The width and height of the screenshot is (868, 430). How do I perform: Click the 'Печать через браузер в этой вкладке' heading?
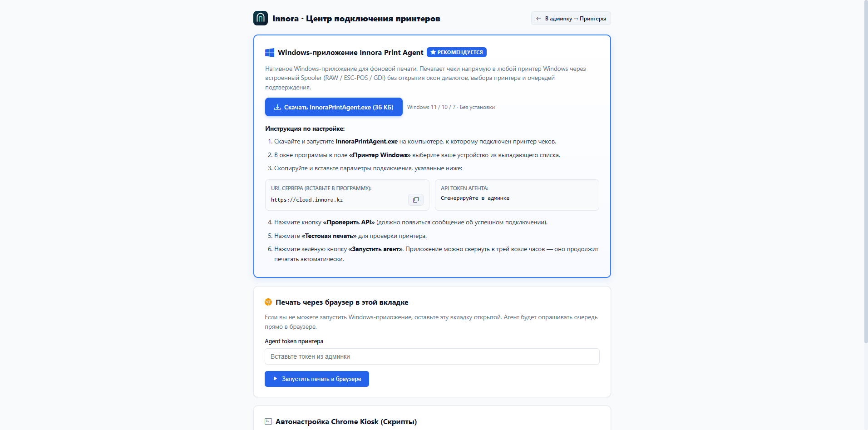pyautogui.click(x=342, y=302)
